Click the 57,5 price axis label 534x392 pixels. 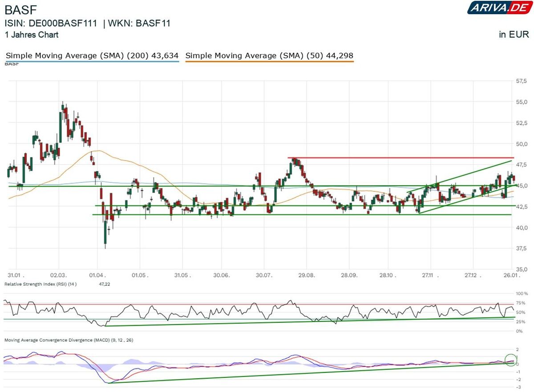coord(521,81)
